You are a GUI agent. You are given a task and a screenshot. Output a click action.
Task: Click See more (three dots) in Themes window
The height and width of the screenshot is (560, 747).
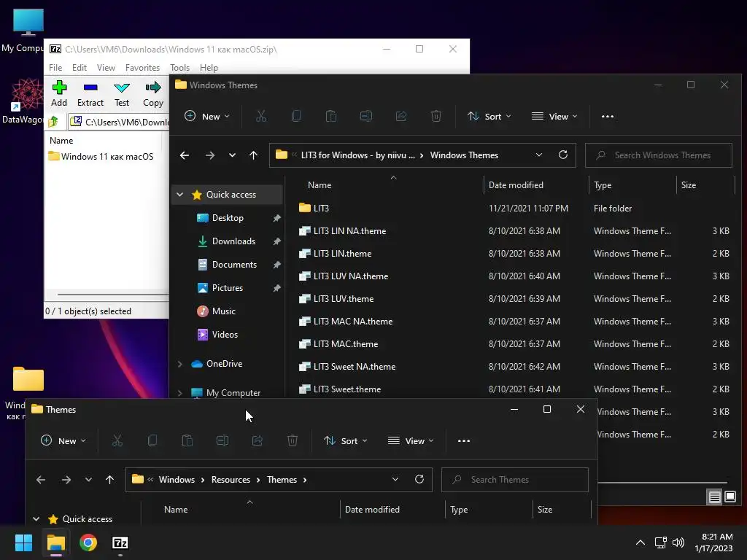463,441
